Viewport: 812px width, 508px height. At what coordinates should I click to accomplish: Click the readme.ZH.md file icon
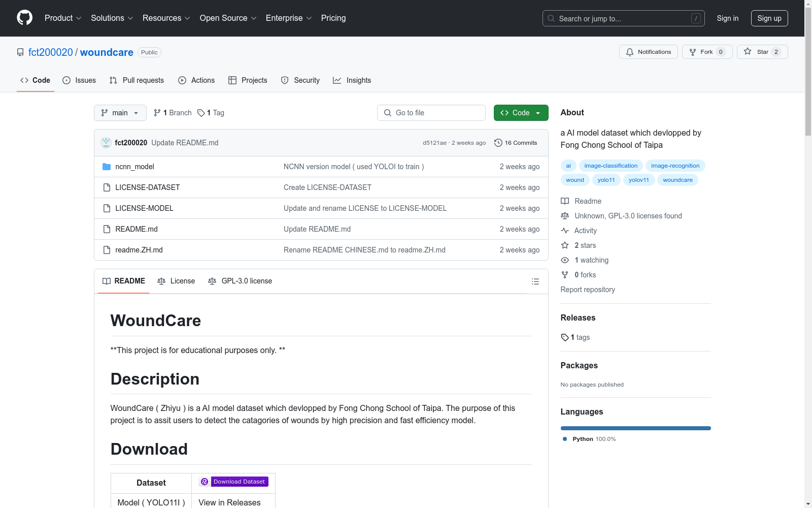[x=107, y=250]
